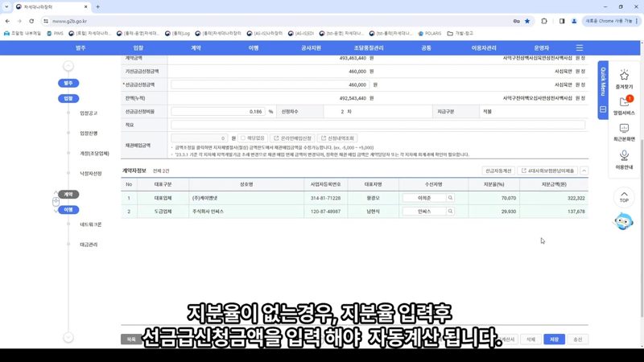
Task: Search recipient for 이희준 row magnifier
Action: 450,198
